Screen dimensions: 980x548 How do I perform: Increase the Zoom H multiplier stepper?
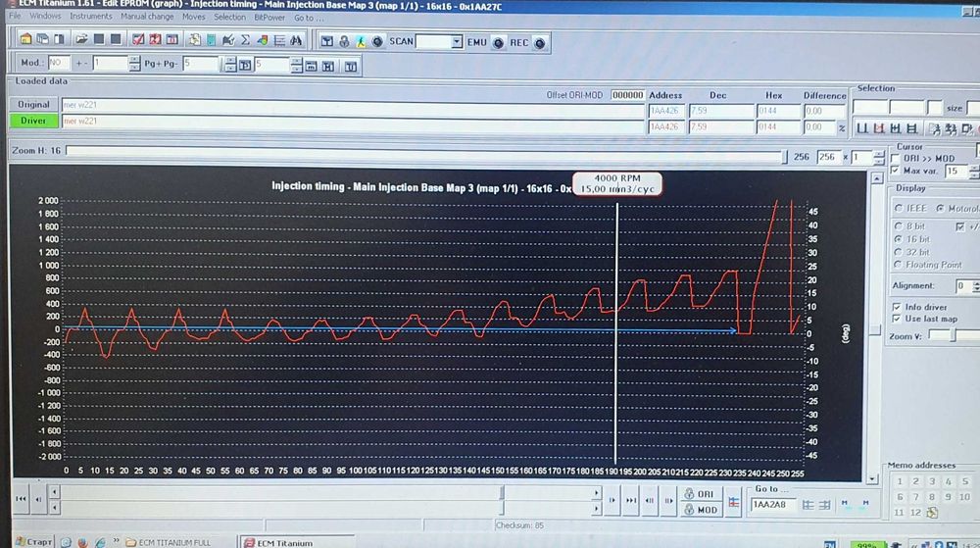point(879,154)
